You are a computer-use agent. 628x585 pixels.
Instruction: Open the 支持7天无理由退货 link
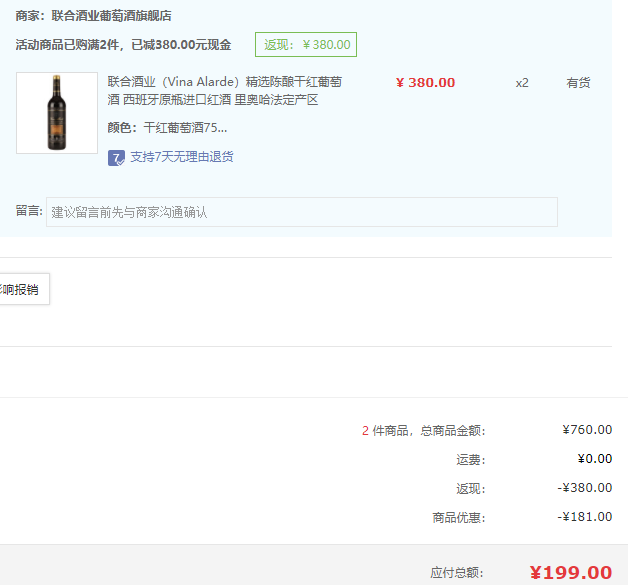[182, 157]
